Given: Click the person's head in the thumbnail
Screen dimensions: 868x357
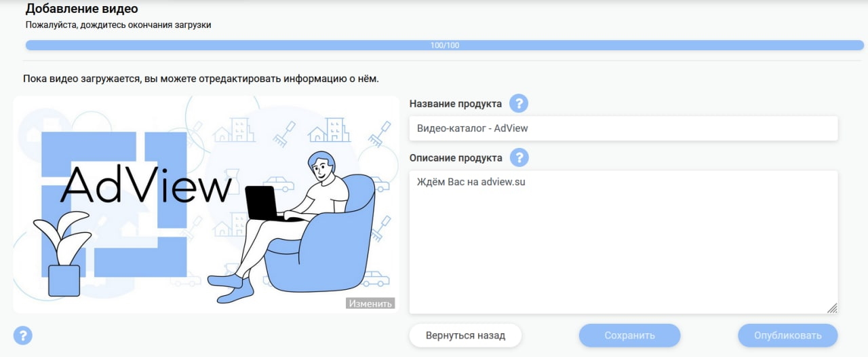Looking at the screenshot, I should click(x=322, y=167).
